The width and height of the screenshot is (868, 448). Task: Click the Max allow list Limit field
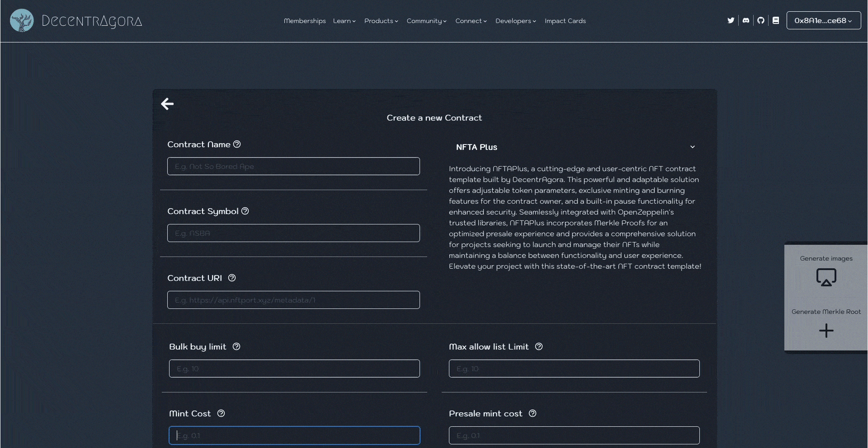[x=574, y=369]
